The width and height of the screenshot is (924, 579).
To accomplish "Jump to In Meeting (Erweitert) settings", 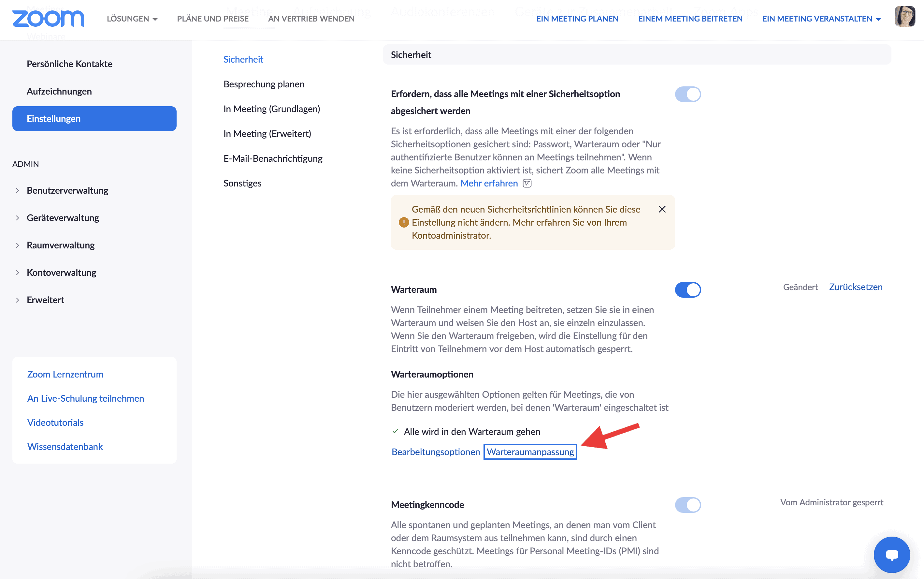I will 267,134.
